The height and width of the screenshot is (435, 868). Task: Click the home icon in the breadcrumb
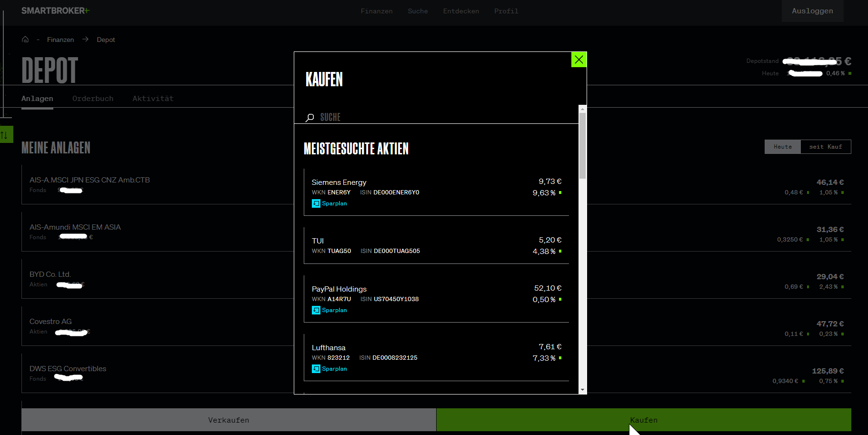pyautogui.click(x=25, y=40)
